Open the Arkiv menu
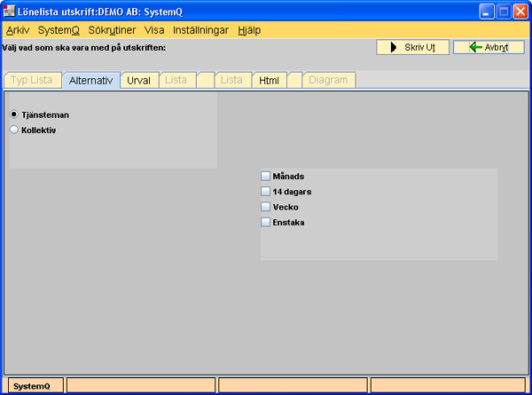The width and height of the screenshot is (532, 395). pyautogui.click(x=17, y=29)
